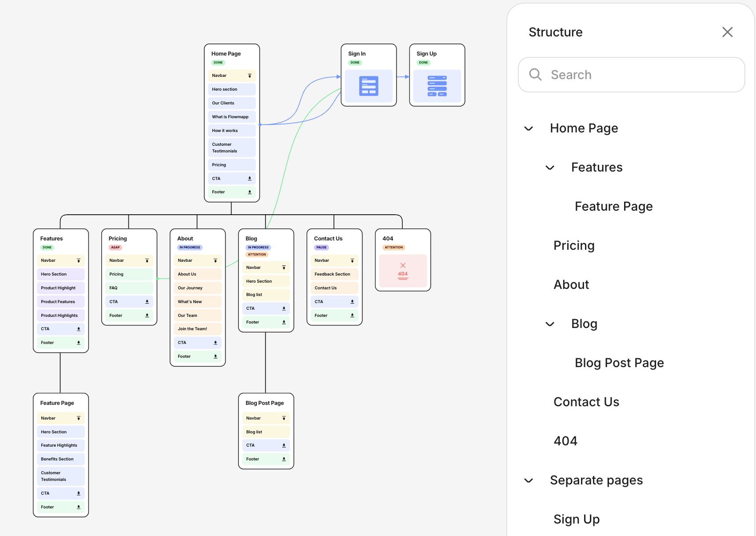This screenshot has height=536, width=756.
Task: Open Contact Us from the Structure panel
Action: [586, 402]
